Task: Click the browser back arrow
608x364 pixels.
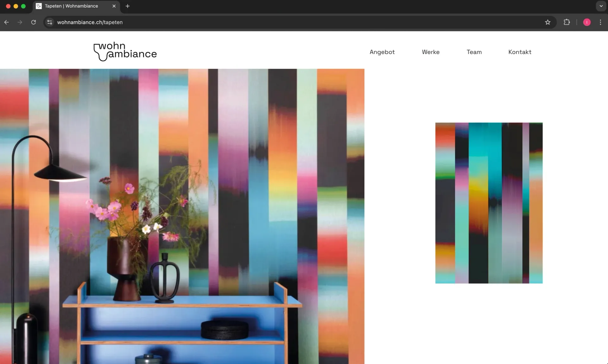Action: tap(6, 22)
